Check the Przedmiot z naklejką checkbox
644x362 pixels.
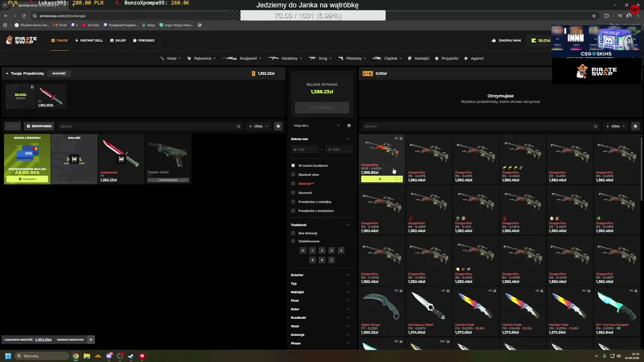(x=293, y=202)
